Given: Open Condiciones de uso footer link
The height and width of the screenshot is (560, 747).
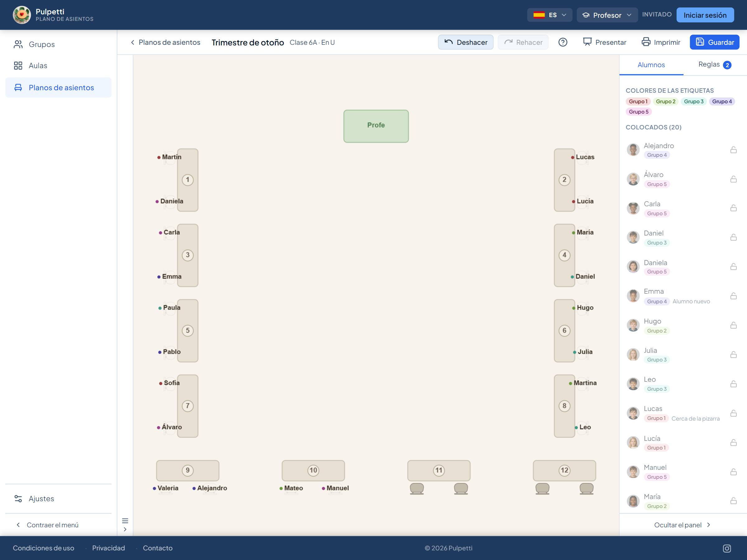Looking at the screenshot, I should pos(44,548).
